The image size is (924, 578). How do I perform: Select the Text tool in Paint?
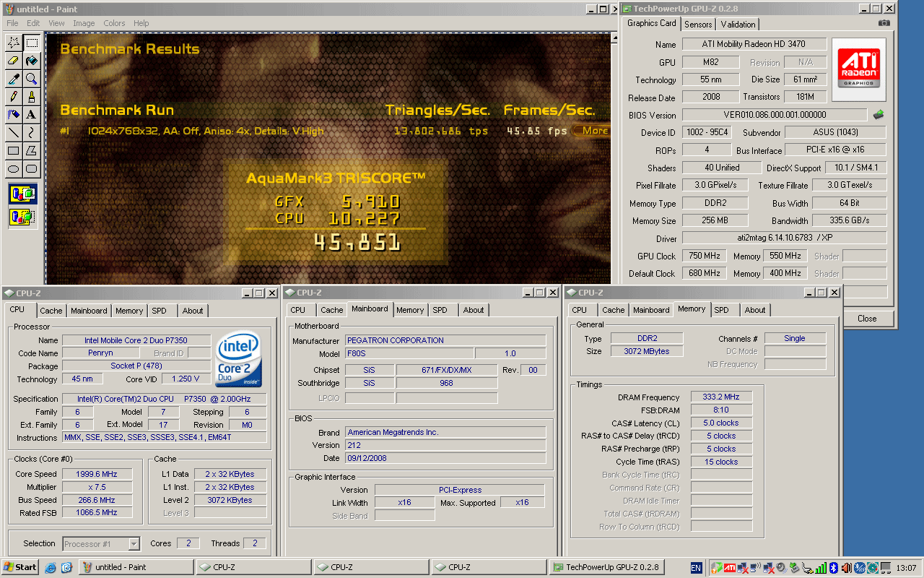coord(32,115)
